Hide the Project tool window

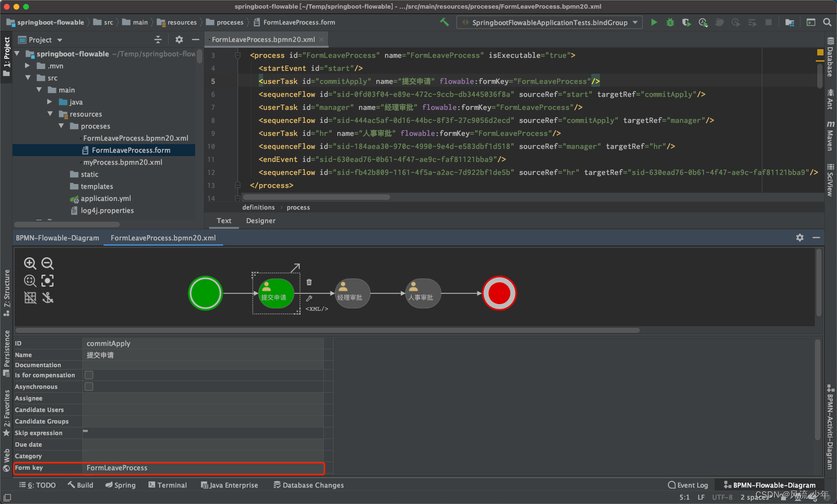pos(196,40)
